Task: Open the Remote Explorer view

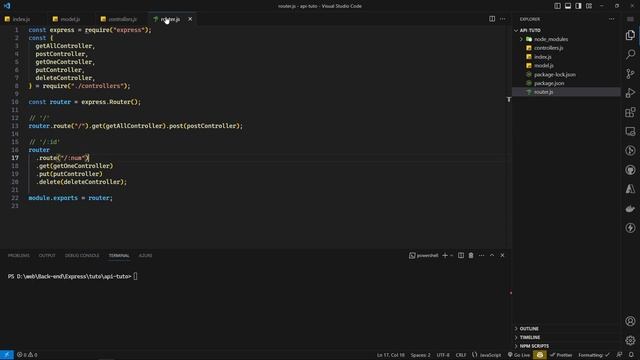Action: (x=630, y=131)
